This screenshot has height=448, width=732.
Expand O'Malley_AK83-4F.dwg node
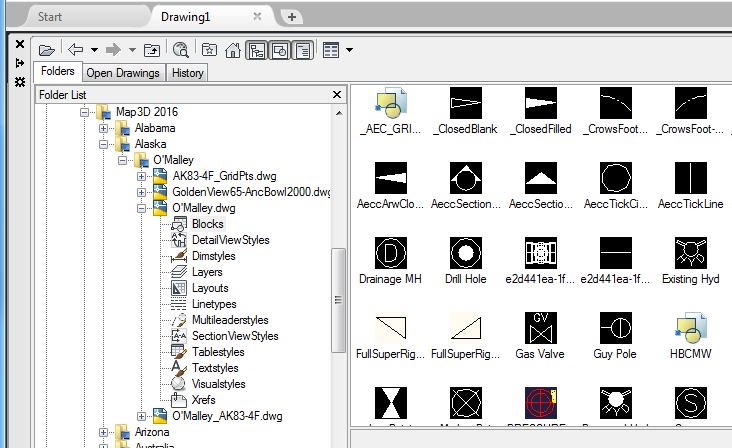point(141,416)
